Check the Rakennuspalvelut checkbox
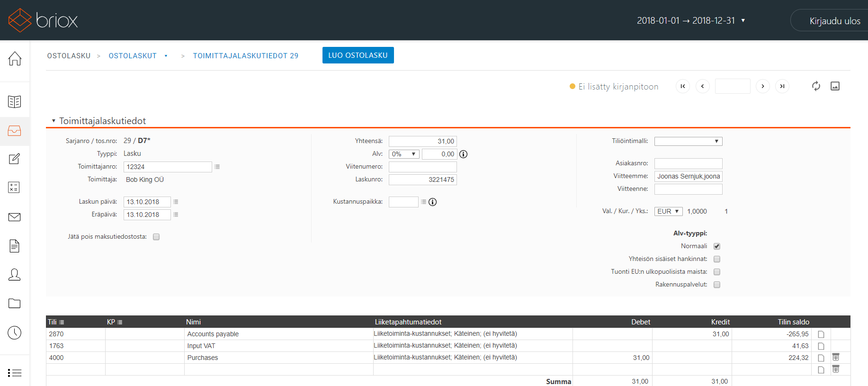The width and height of the screenshot is (868, 386). pos(717,285)
